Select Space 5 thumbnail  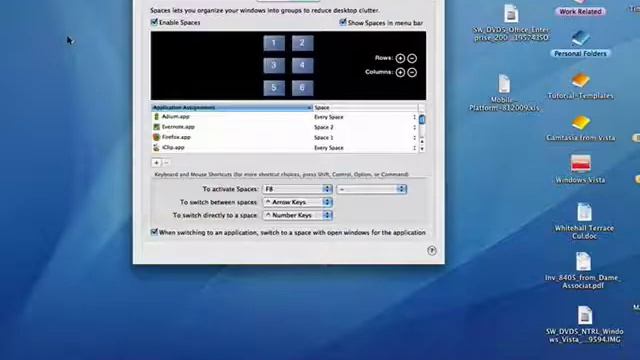point(274,87)
